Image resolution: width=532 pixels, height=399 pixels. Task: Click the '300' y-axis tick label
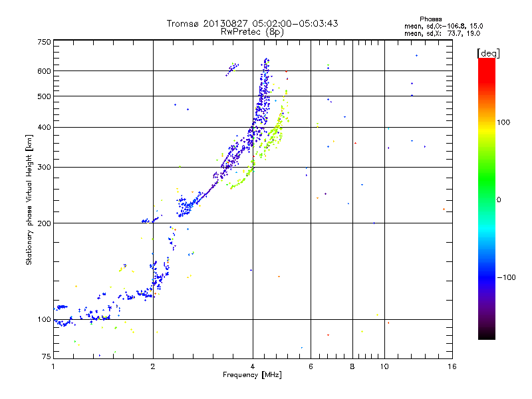click(x=44, y=168)
